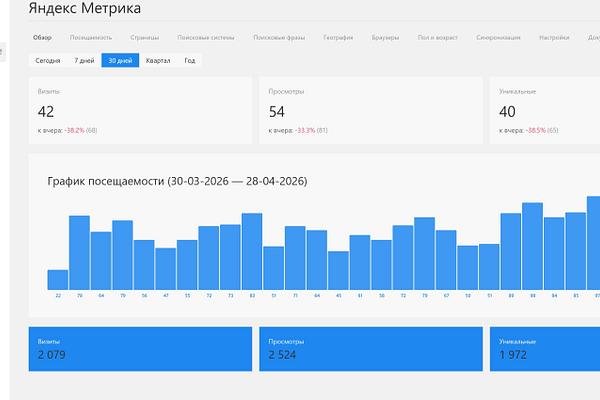Go to the Поисковые системы tab
Screen dimensions: 600x400
click(206, 38)
